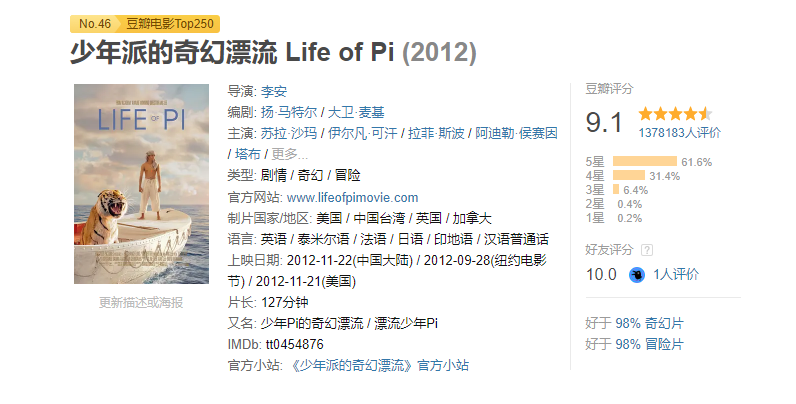Visit www.lifeofpimovie.com official website link
The width and height of the screenshot is (796, 404).
click(352, 197)
